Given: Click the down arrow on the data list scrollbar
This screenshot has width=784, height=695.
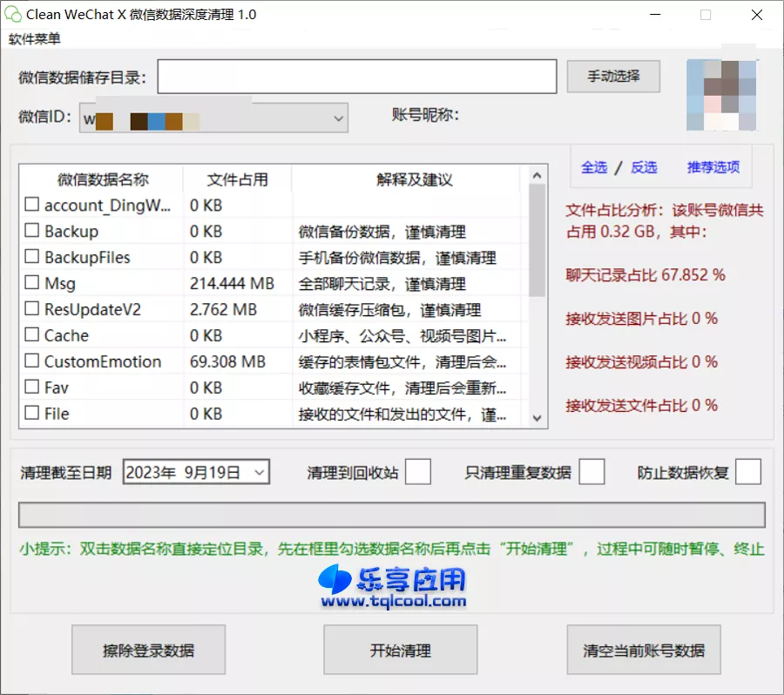Looking at the screenshot, I should coord(537,418).
